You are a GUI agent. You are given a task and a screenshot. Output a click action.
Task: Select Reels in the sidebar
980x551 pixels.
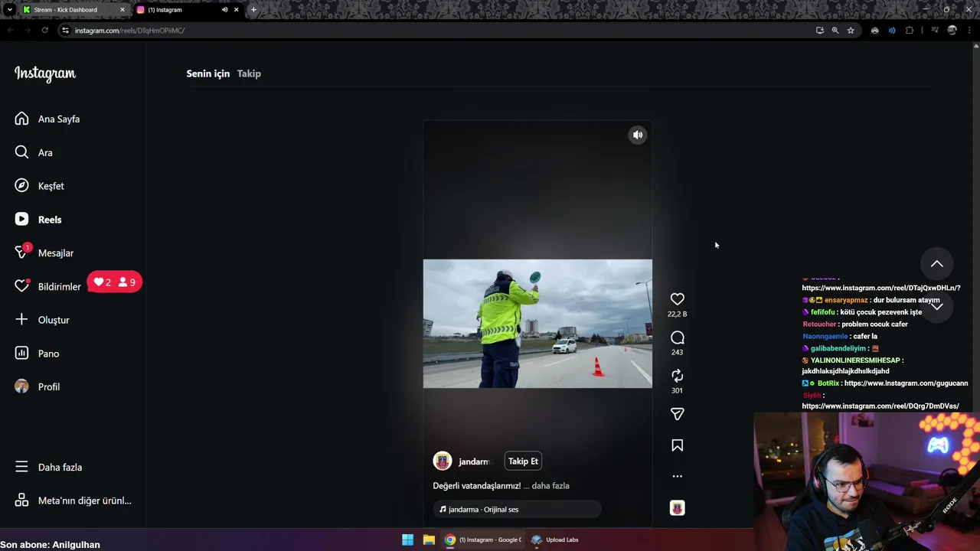coord(38,220)
